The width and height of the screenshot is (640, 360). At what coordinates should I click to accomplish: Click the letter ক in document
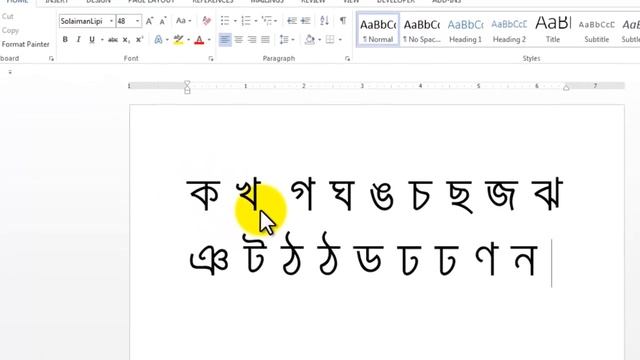(x=204, y=195)
